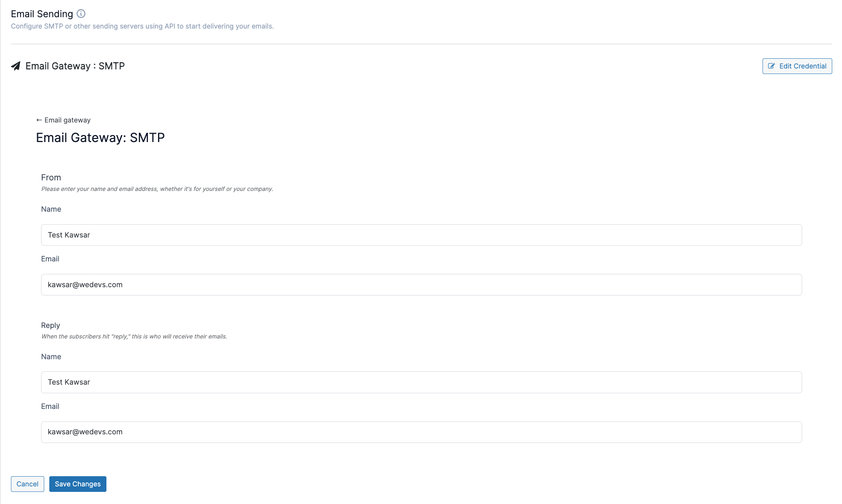The height and width of the screenshot is (504, 842).
Task: Click the pencil icon in Edit Credential
Action: click(x=771, y=66)
